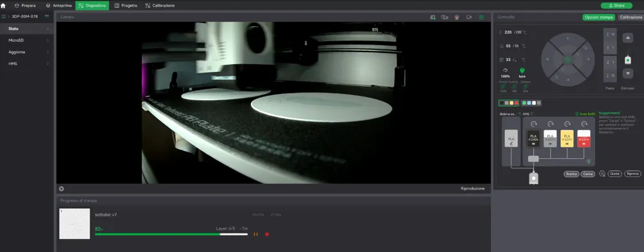Select the yellow PLA filament slot

567,138
